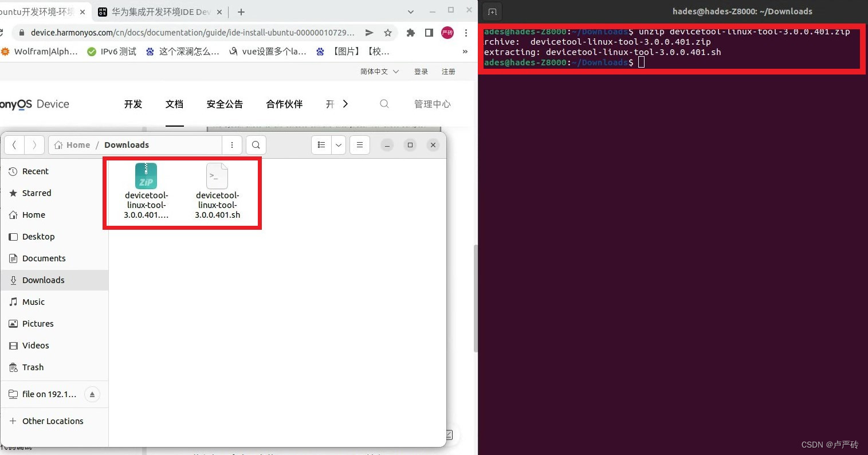868x455 pixels.
Task: Toggle list view in Files
Action: coord(321,145)
